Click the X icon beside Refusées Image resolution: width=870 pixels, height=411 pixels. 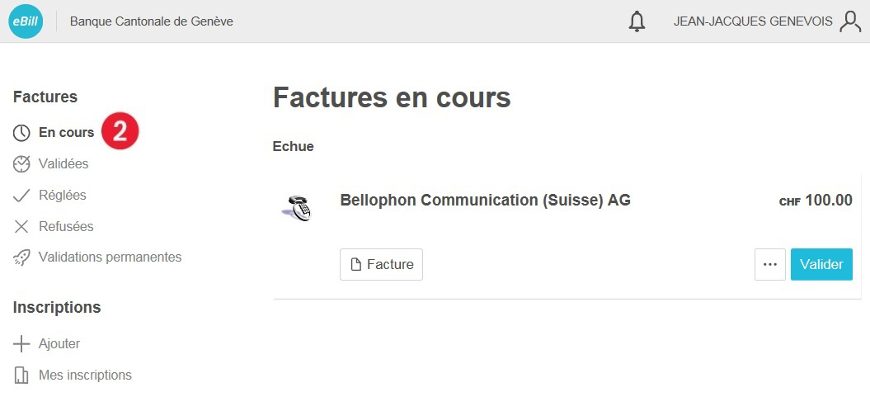(21, 226)
